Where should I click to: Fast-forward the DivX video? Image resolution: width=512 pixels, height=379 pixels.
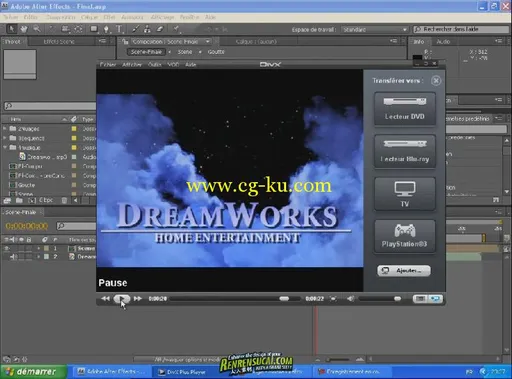point(138,299)
